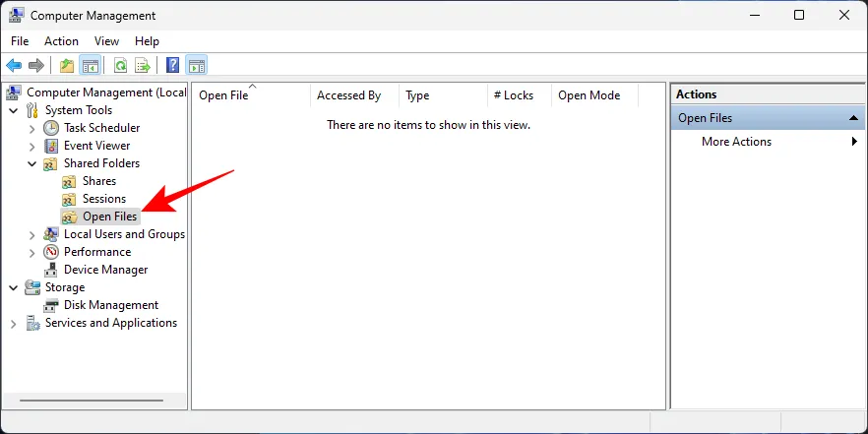Click the Disk Management drive icon
The image size is (868, 434).
(x=51, y=305)
